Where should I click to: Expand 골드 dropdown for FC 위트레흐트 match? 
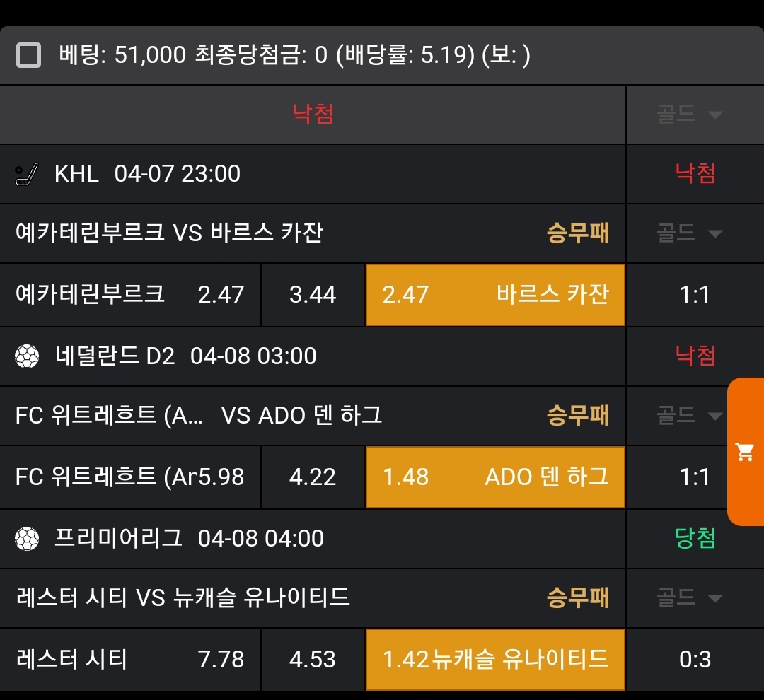pyautogui.click(x=690, y=416)
